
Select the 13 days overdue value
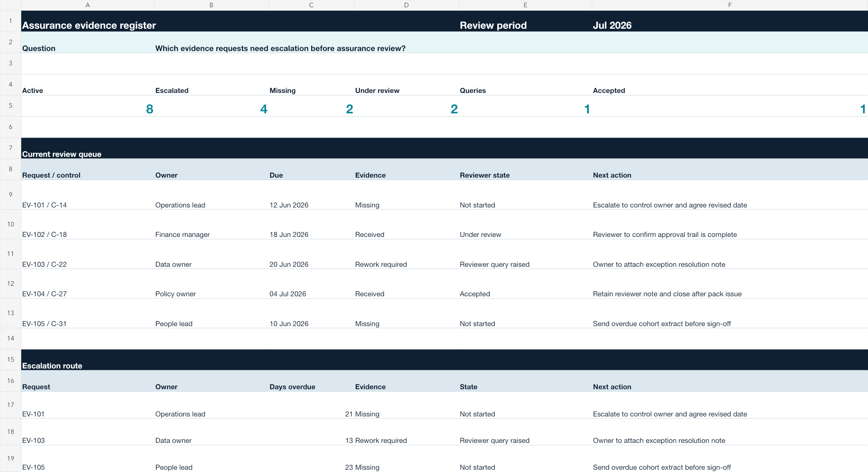pos(311,432)
